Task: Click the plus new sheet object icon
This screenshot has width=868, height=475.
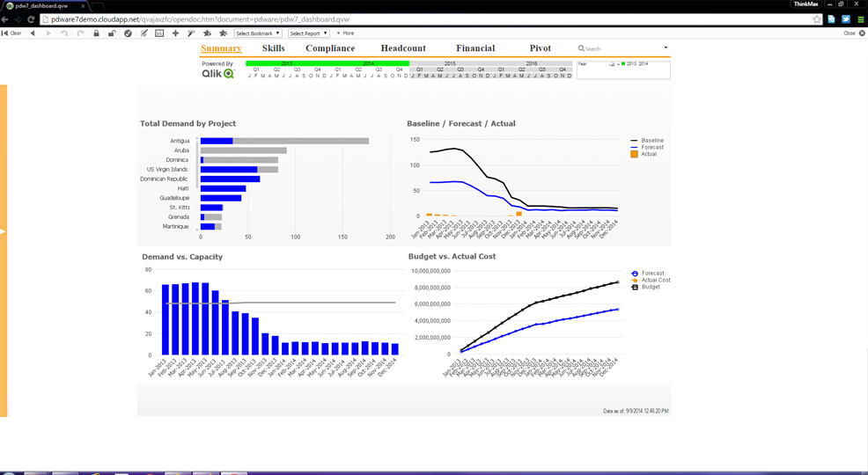Action: tap(175, 33)
